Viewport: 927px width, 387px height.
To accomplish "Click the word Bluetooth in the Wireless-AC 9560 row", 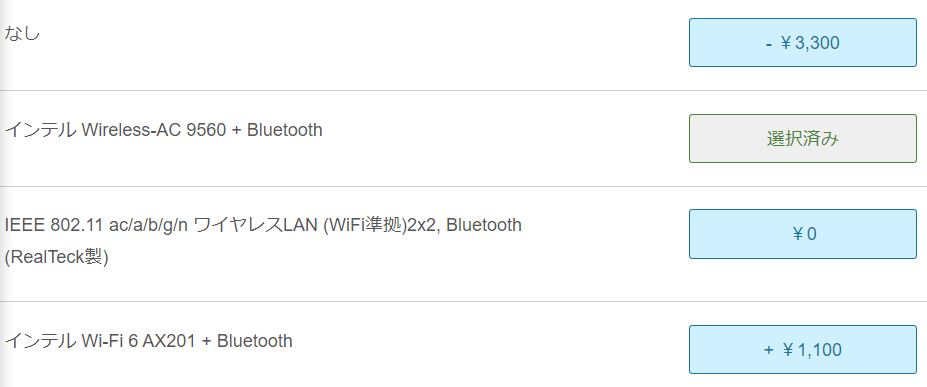I will pyautogui.click(x=285, y=129).
